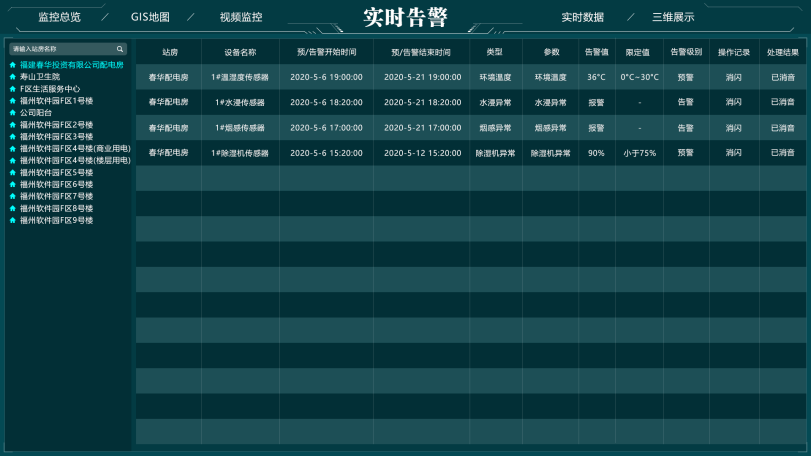Viewport: 812px width, 457px height.
Task: Select 福州软件园F区4号楼(商业用电) in station list
Action: 75,149
